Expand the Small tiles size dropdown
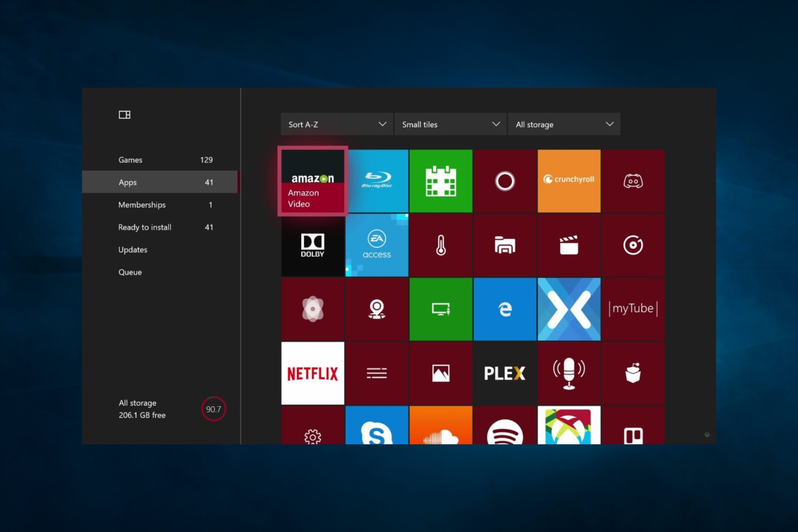This screenshot has width=798, height=532. coord(450,124)
